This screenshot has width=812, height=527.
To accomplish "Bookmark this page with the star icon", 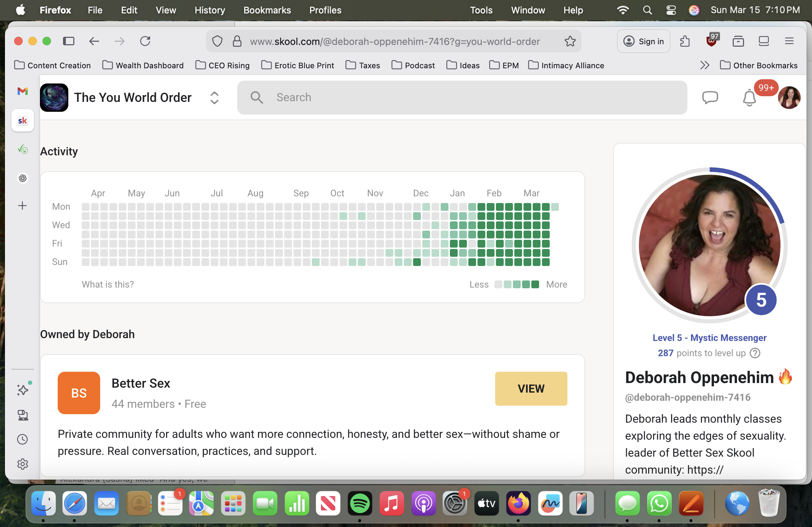I will coord(570,41).
